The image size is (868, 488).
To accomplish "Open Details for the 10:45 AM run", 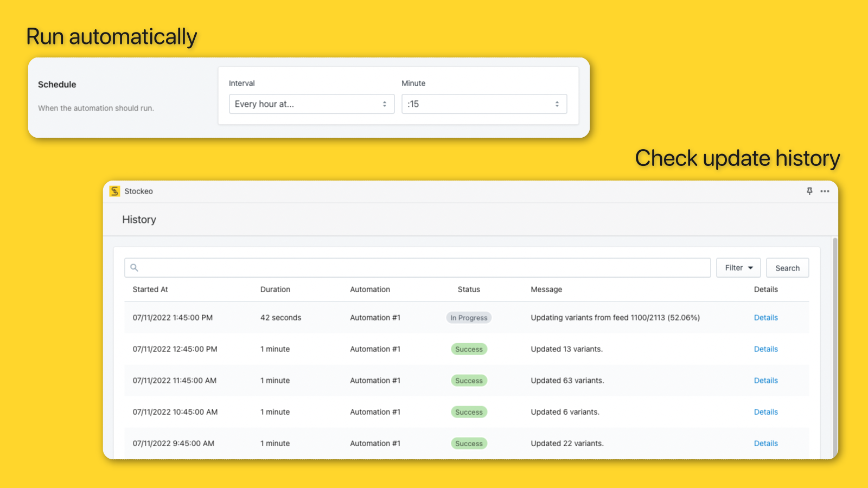I will click(x=765, y=412).
